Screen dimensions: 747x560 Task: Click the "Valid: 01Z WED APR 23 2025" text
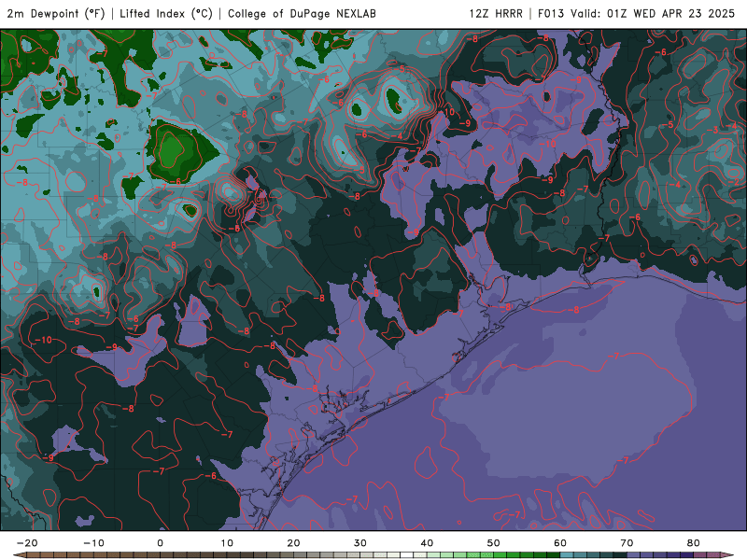pyautogui.click(x=652, y=14)
